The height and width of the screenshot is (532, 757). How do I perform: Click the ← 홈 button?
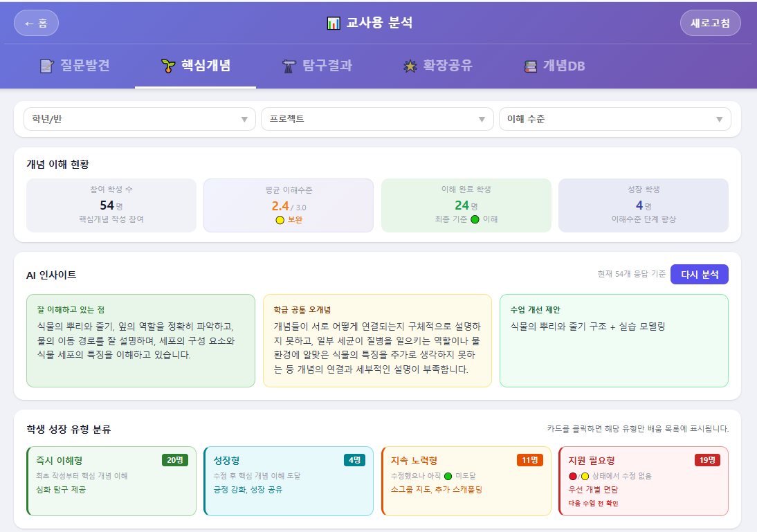click(36, 23)
